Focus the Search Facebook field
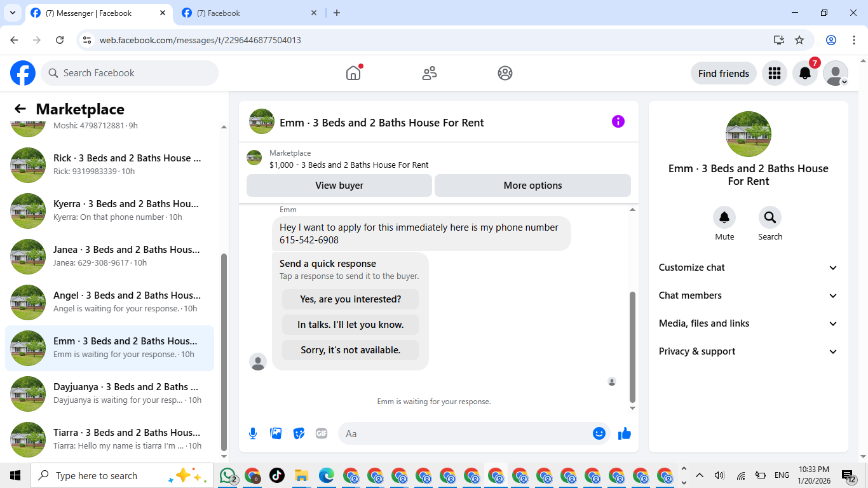 [130, 73]
